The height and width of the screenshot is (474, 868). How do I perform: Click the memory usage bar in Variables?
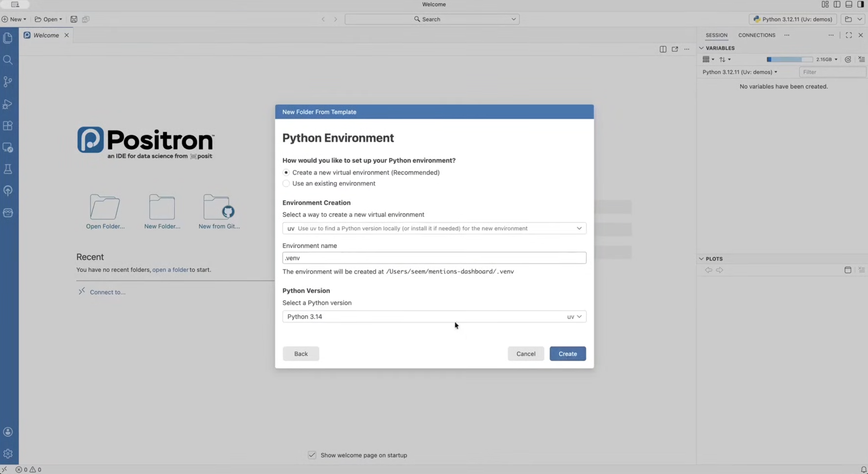(789, 59)
